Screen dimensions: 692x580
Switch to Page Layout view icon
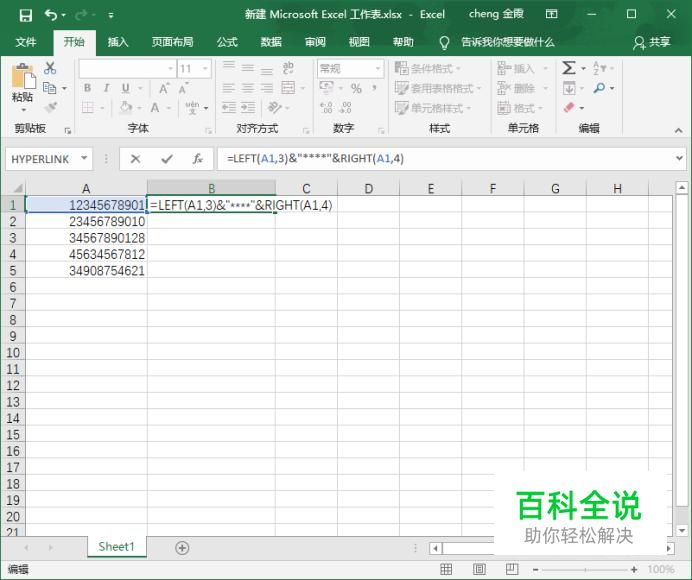tap(479, 569)
